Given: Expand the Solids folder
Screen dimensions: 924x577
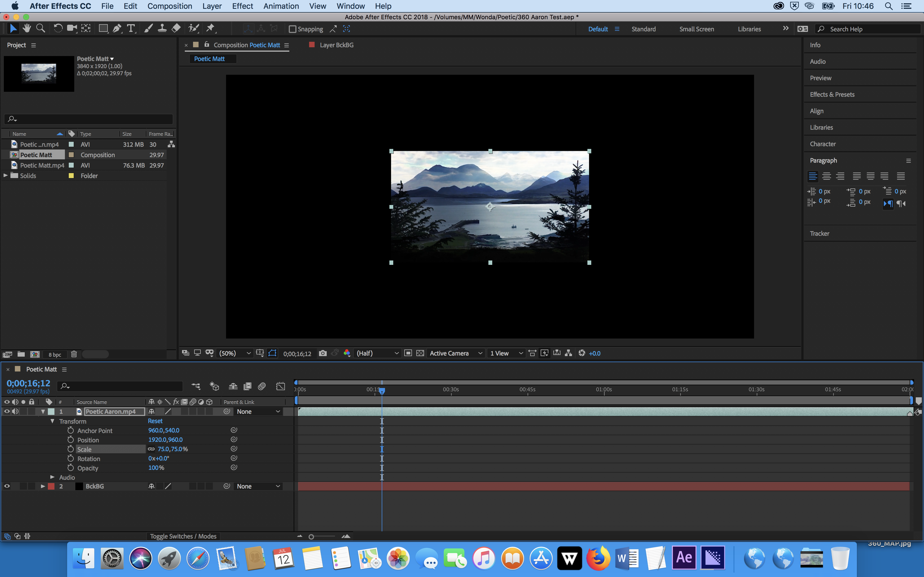Looking at the screenshot, I should [6, 176].
